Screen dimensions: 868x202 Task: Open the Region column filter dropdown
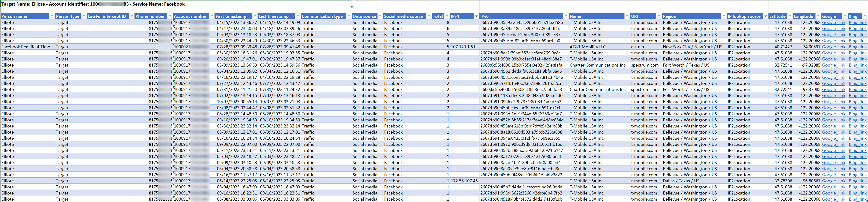(x=723, y=16)
